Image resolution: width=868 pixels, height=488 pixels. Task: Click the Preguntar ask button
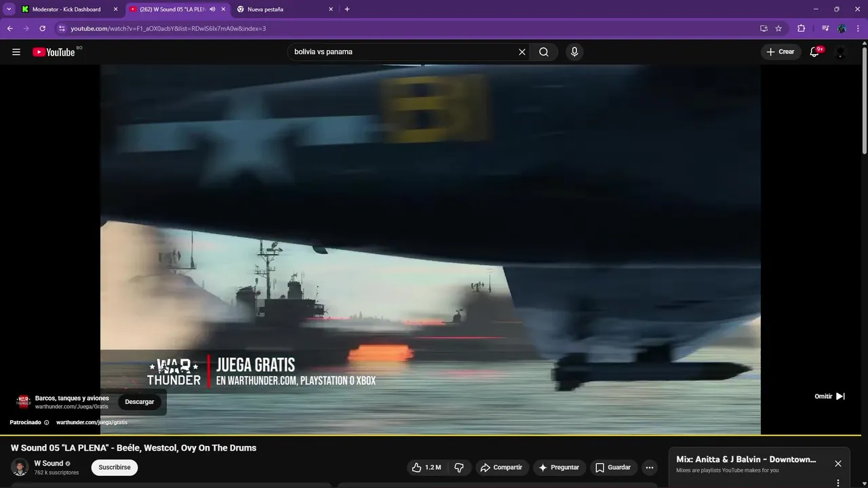tap(559, 468)
